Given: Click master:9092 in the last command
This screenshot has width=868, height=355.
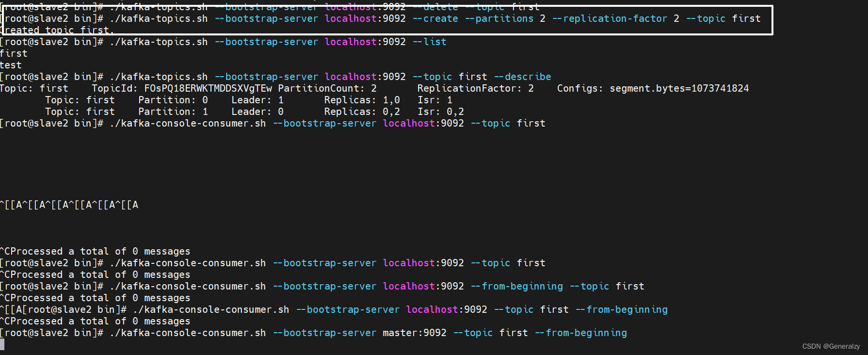Looking at the screenshot, I should click(x=414, y=333).
